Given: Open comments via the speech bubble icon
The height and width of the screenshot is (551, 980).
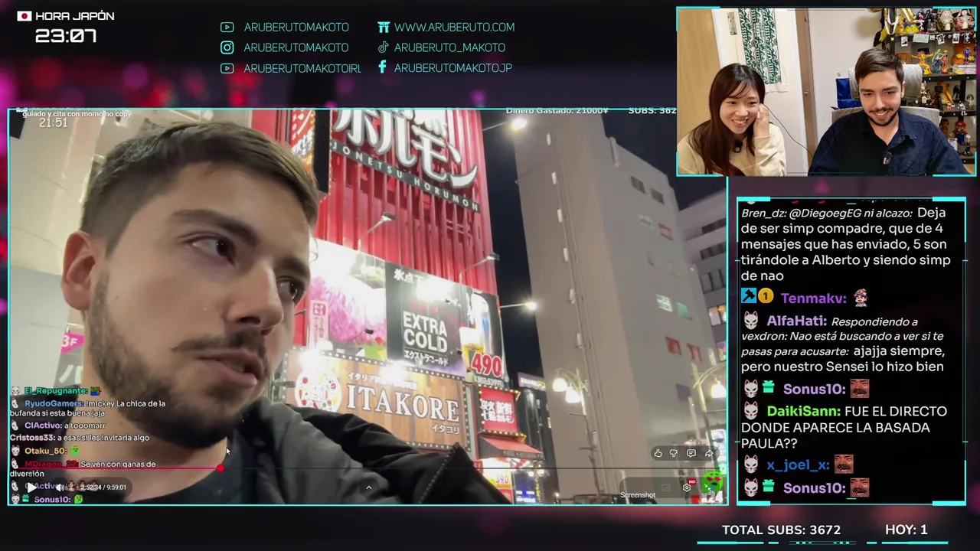Looking at the screenshot, I should [x=691, y=453].
